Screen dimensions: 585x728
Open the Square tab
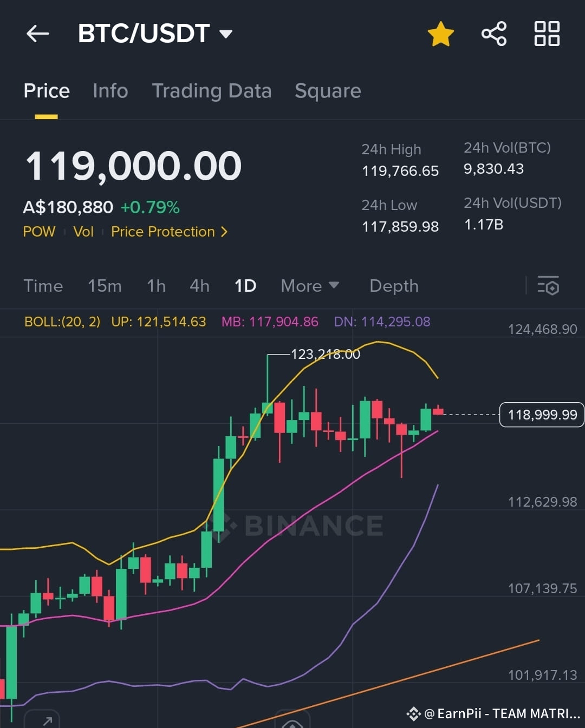[x=328, y=91]
